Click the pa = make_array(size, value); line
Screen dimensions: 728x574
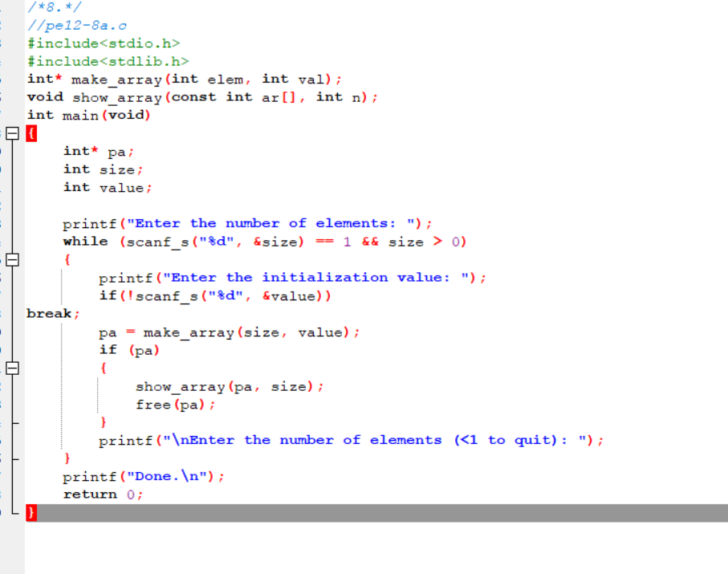(x=230, y=332)
